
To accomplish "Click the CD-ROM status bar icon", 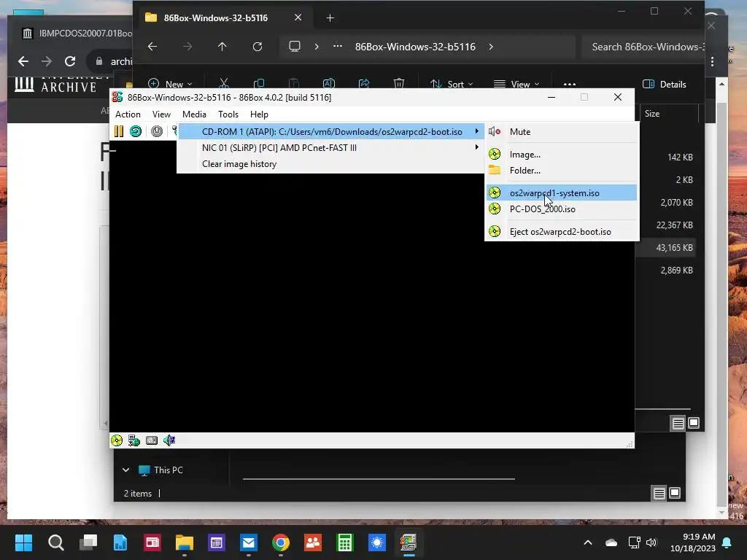I will tap(117, 440).
